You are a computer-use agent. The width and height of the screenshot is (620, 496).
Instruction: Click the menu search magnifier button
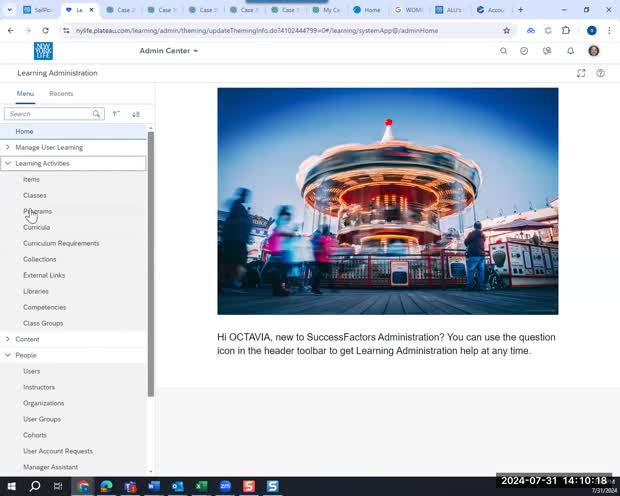coord(96,114)
